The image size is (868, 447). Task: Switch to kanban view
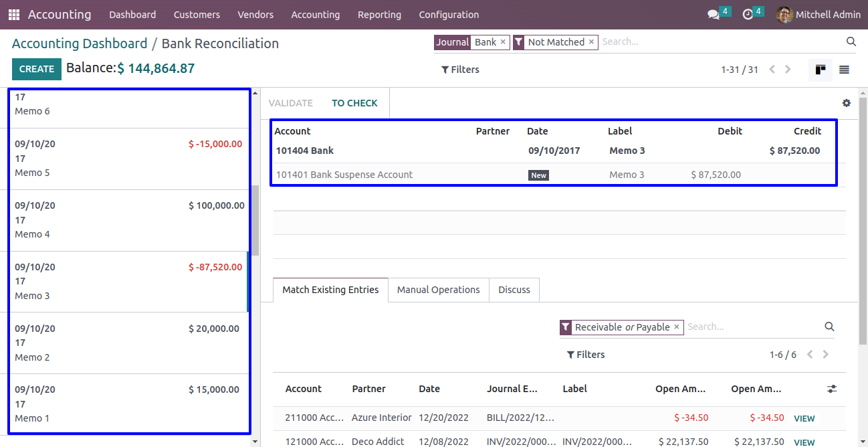(820, 70)
